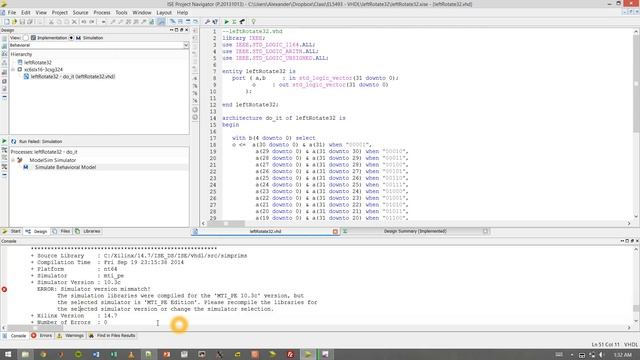Select the Simulation view radio button
Viewport: 640px width, 360px height.
click(71, 38)
